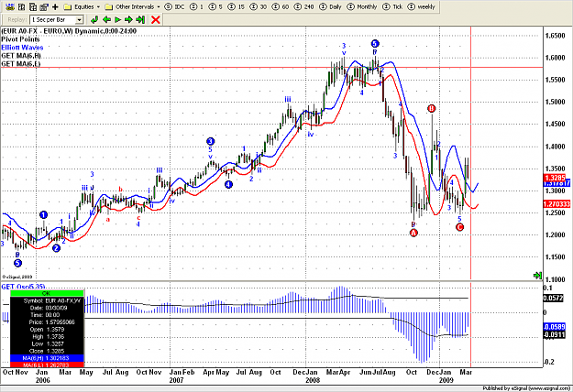Stop replay with the red X
Viewport: 573px width, 392px height.
pyautogui.click(x=156, y=19)
